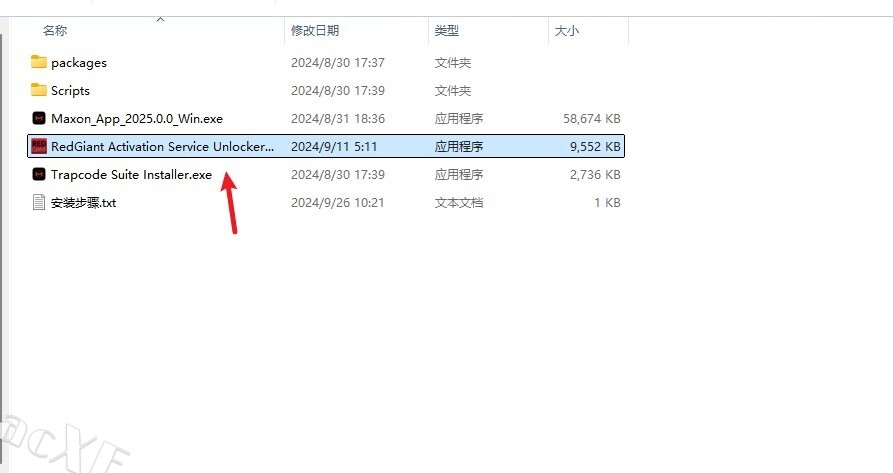Click the 文件夹 type of packages row

point(453,63)
